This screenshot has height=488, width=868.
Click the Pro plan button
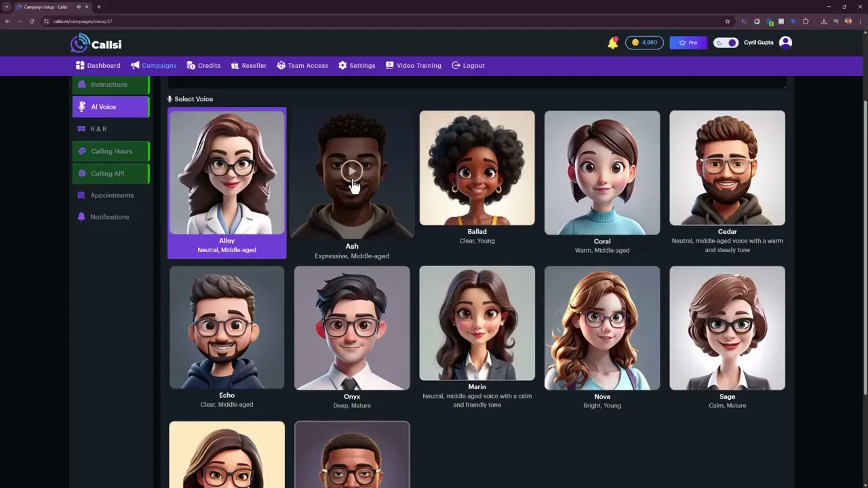(x=688, y=43)
